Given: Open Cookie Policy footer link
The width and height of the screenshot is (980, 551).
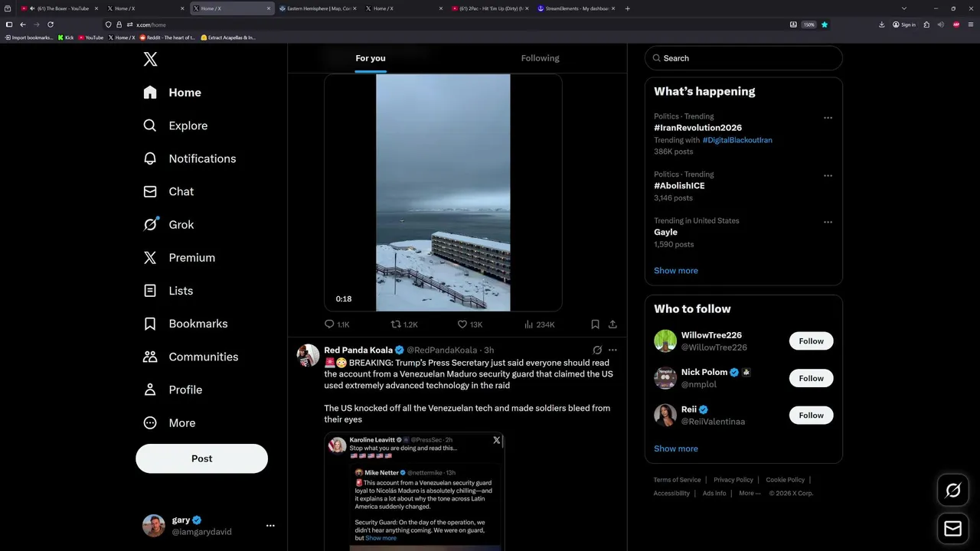Looking at the screenshot, I should click(x=786, y=480).
